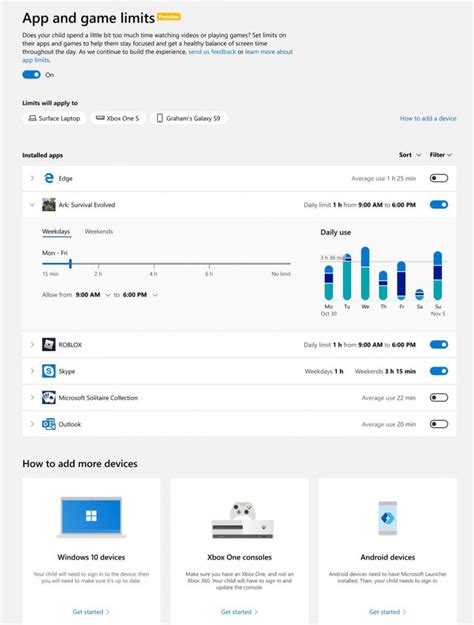Click the Edge browser icon
474x625 pixels.
point(49,178)
